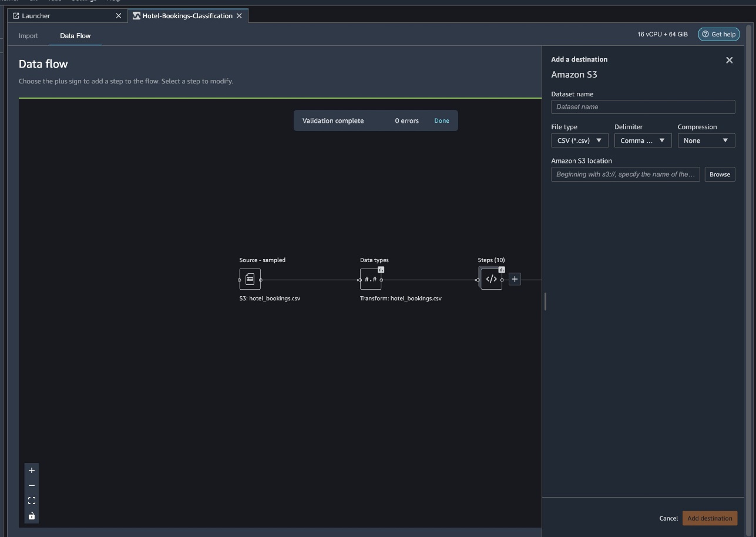This screenshot has width=756, height=537.
Task: Close the Hotel-Bookings-Classification tab
Action: point(239,16)
